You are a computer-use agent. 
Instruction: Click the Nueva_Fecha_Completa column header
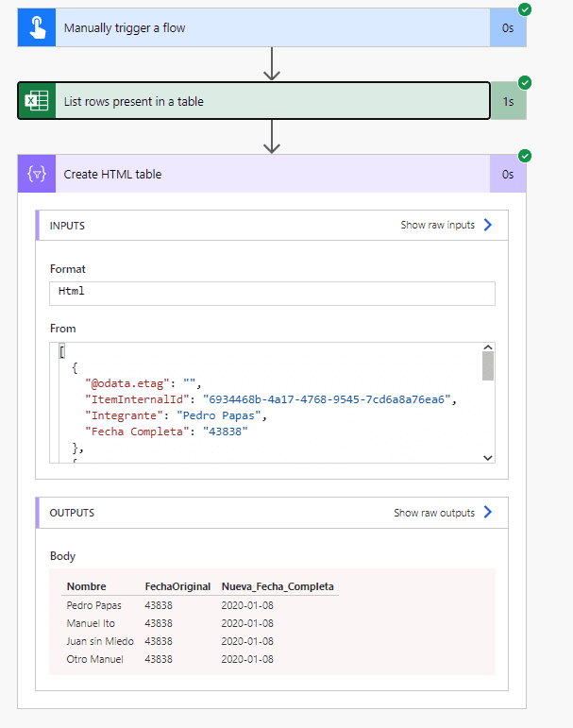pyautogui.click(x=278, y=586)
